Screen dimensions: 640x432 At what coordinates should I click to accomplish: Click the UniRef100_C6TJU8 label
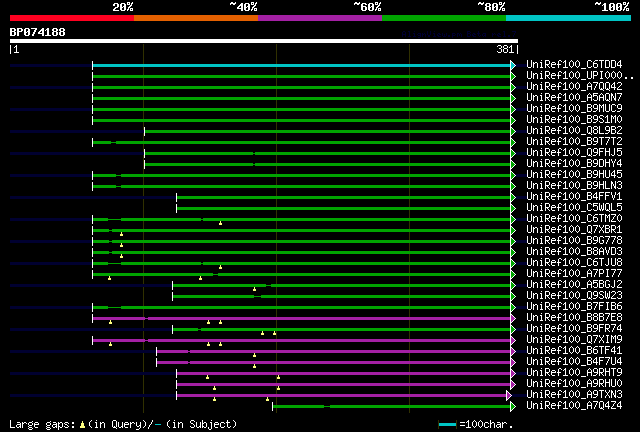pos(574,263)
